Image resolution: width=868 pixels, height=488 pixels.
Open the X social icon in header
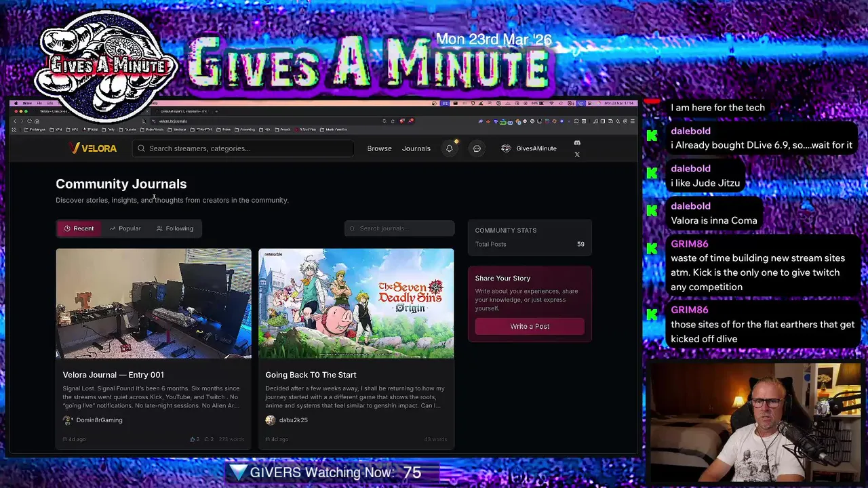pyautogui.click(x=577, y=155)
